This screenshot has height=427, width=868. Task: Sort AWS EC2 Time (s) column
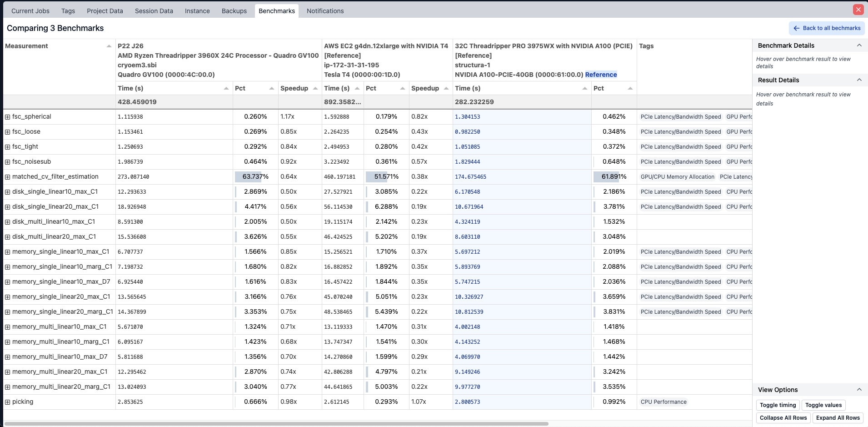[357, 88]
